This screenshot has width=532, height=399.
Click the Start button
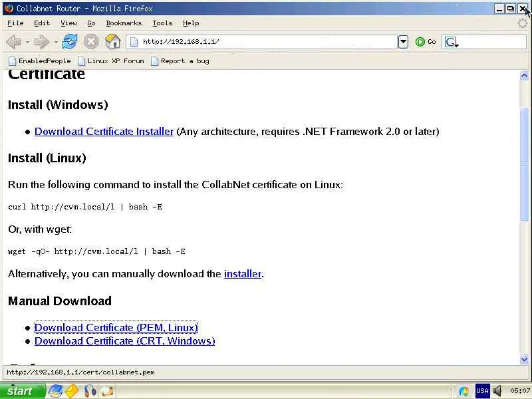point(23,391)
